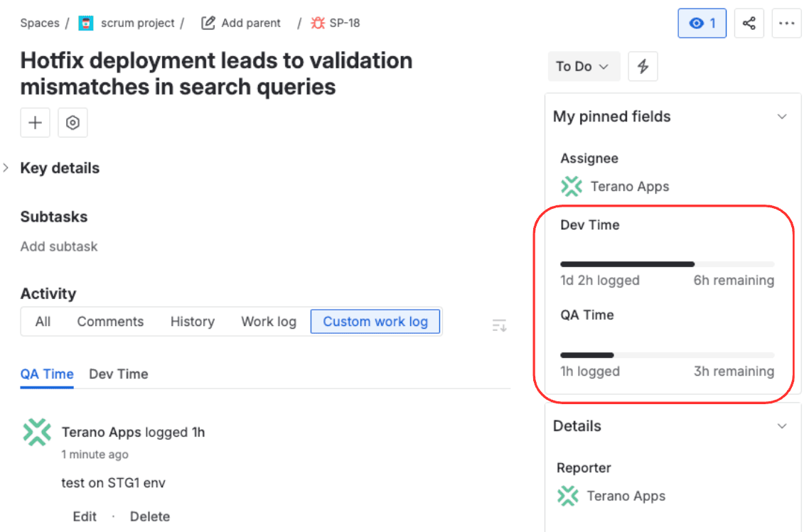Toggle the watch eye button
Screen dimensions: 809x532
(x=702, y=23)
